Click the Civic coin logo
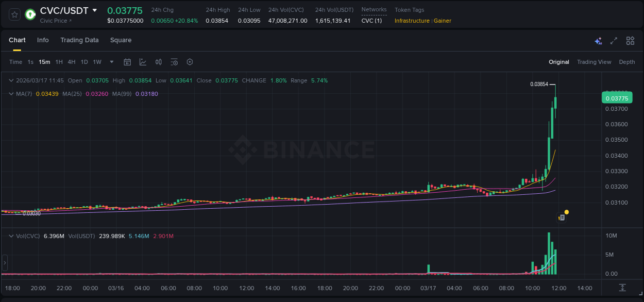This screenshot has height=302, width=644. [x=30, y=15]
